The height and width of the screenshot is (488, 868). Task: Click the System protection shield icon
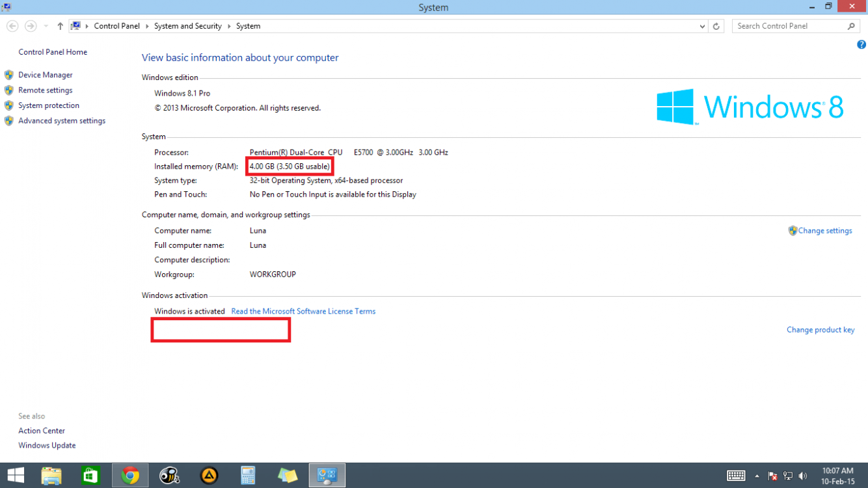pyautogui.click(x=9, y=105)
